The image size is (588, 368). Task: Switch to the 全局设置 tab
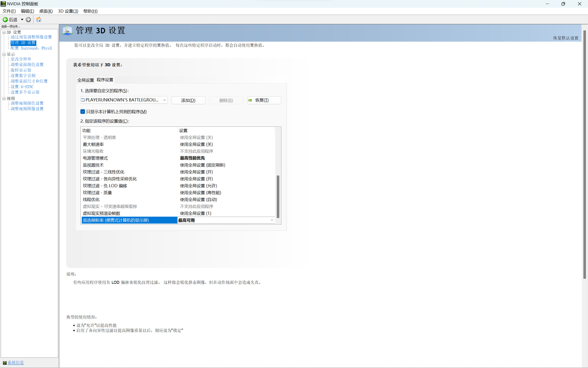[x=86, y=80]
